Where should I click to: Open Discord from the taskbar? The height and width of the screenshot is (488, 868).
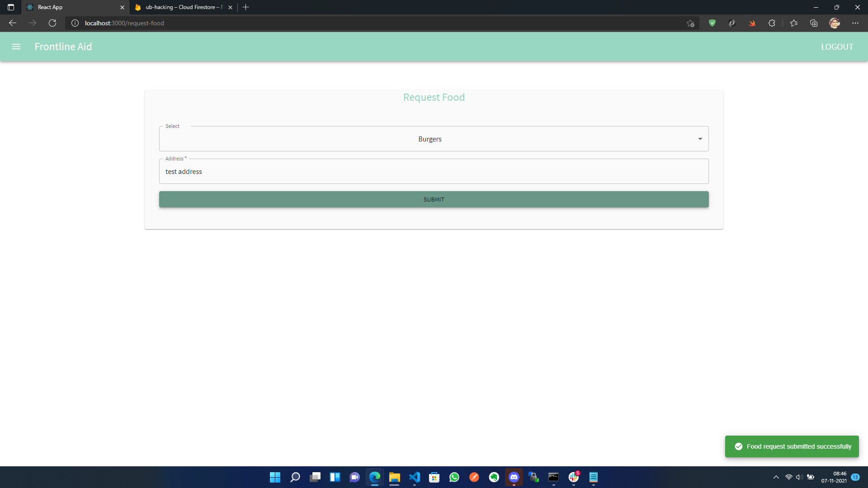pyautogui.click(x=514, y=477)
